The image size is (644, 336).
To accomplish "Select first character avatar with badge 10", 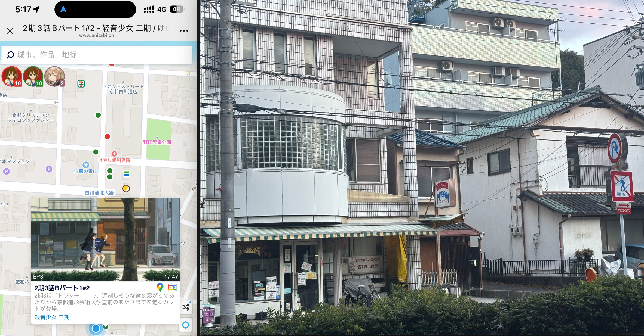I will pyautogui.click(x=11, y=76).
